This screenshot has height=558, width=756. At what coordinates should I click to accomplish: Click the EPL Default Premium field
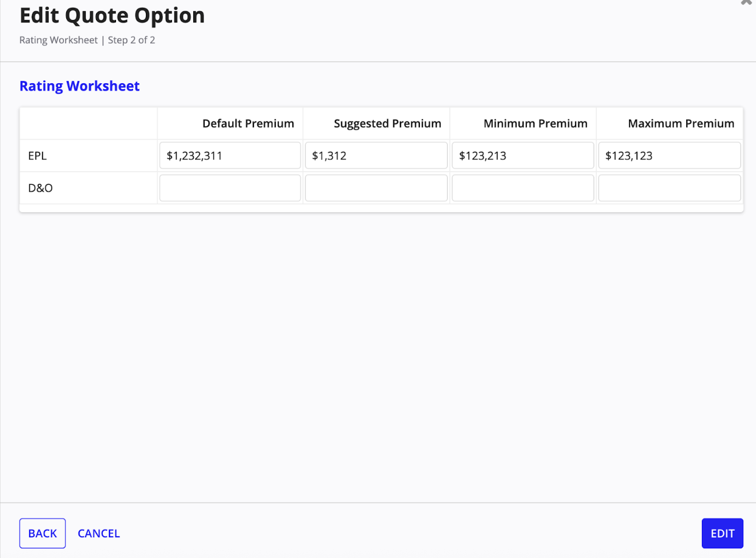(x=230, y=156)
